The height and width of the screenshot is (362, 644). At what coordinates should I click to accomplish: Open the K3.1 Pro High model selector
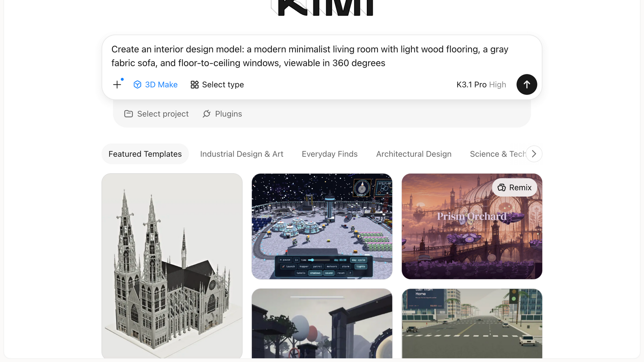pos(481,85)
